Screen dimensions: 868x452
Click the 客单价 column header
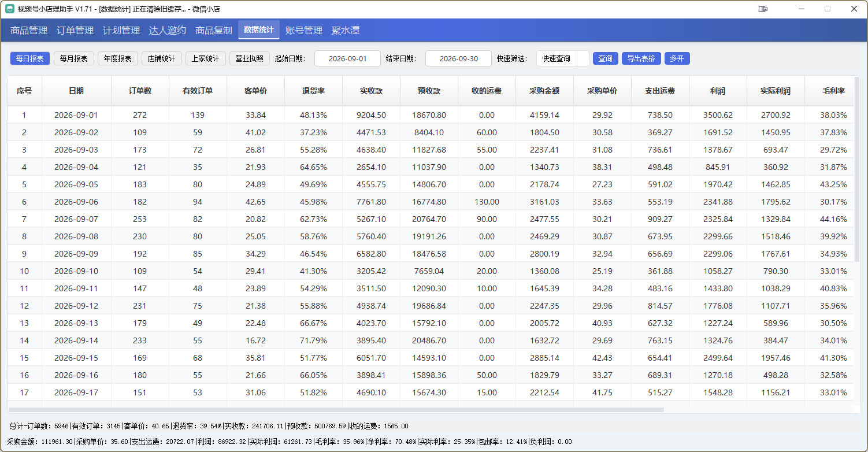point(255,91)
